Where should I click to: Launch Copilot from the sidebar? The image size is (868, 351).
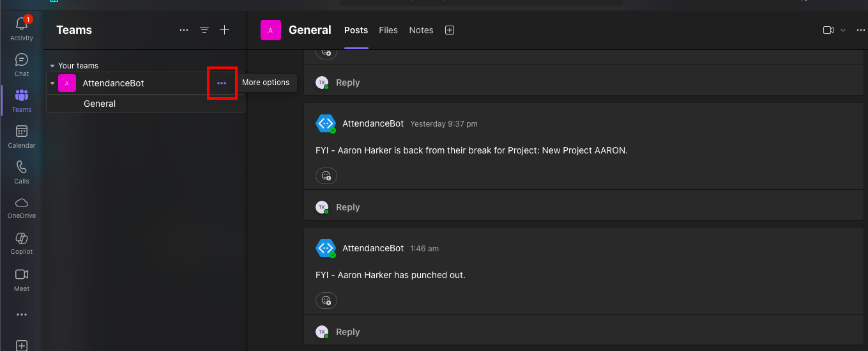[x=22, y=243]
